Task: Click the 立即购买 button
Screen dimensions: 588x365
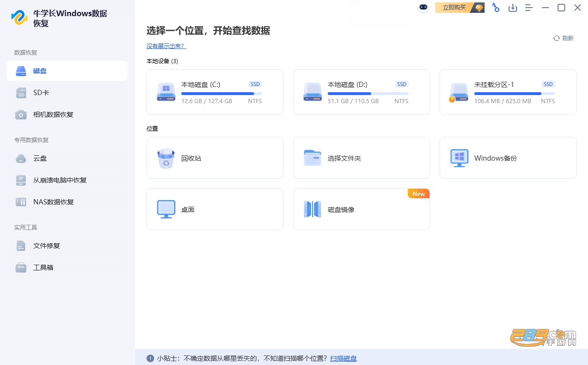Action: coord(460,8)
